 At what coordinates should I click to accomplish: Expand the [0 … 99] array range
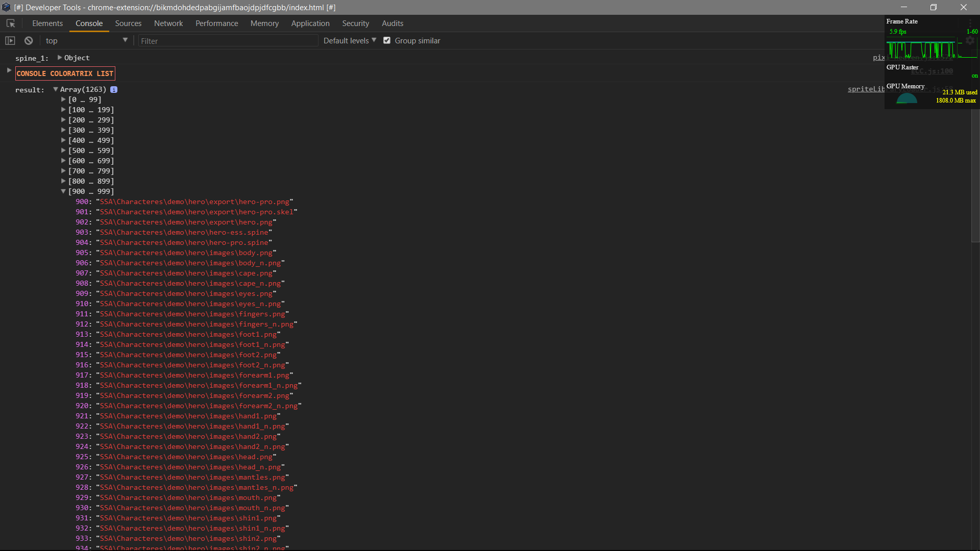click(x=64, y=99)
